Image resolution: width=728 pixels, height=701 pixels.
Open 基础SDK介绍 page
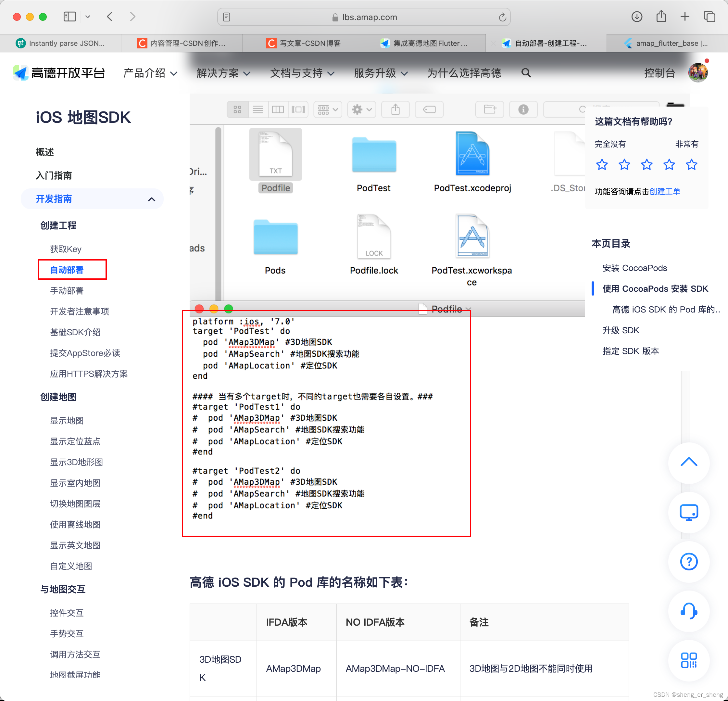[x=75, y=332]
